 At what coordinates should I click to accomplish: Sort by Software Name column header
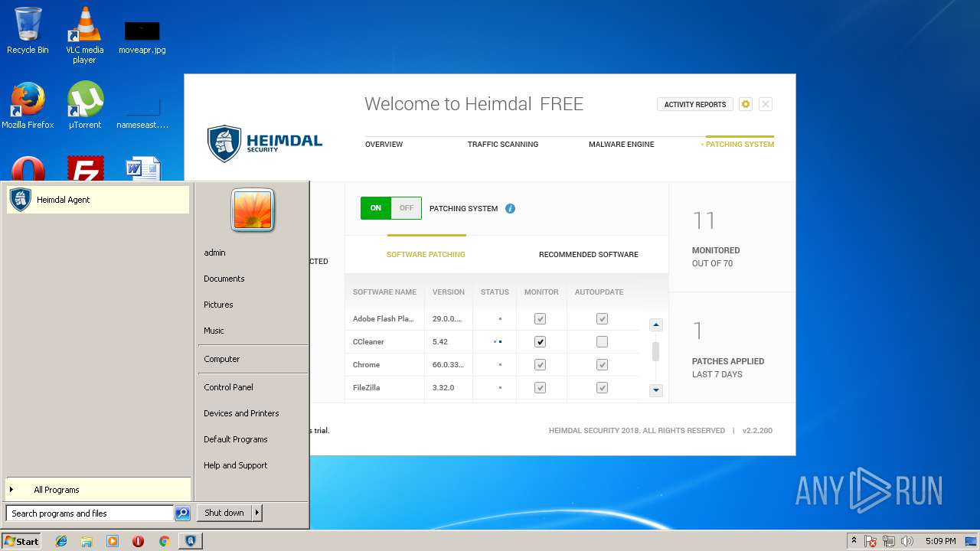click(x=384, y=292)
